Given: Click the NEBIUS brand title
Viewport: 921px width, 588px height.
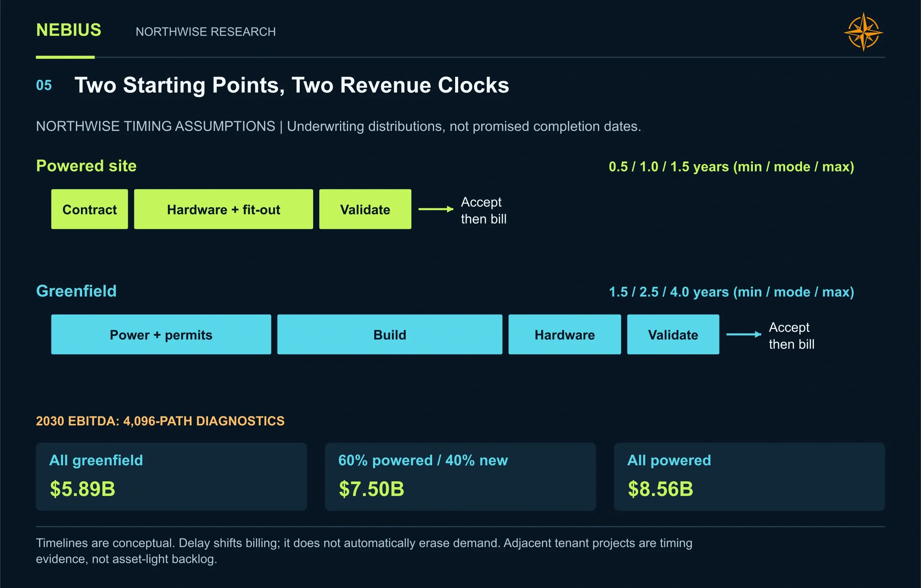Looking at the screenshot, I should tap(69, 30).
